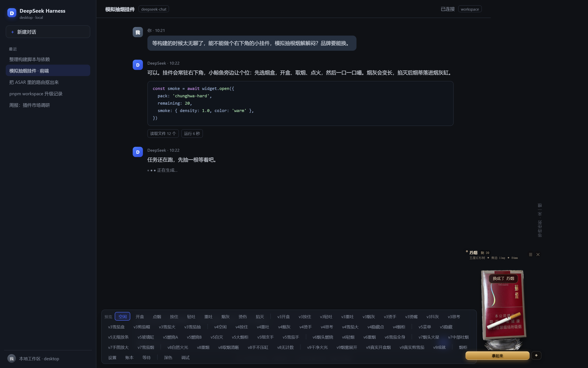The width and height of the screenshot is (588, 368).
Task: Select the 开盒 preview state
Action: (140, 316)
